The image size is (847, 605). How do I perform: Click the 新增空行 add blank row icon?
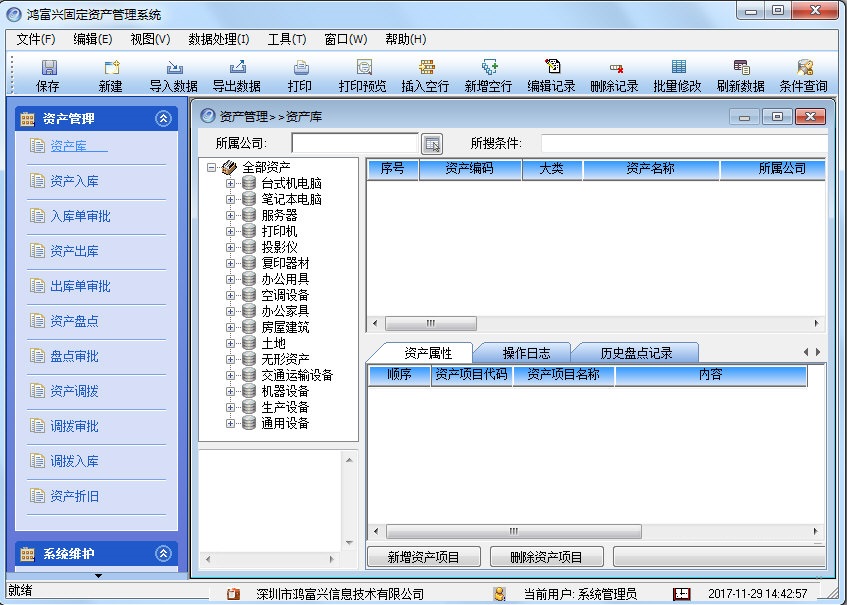click(x=489, y=72)
